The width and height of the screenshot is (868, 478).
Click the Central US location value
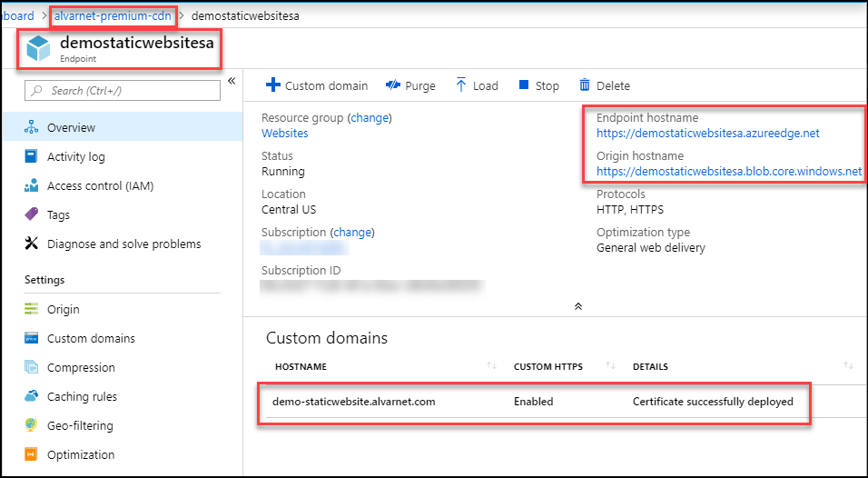(x=289, y=209)
